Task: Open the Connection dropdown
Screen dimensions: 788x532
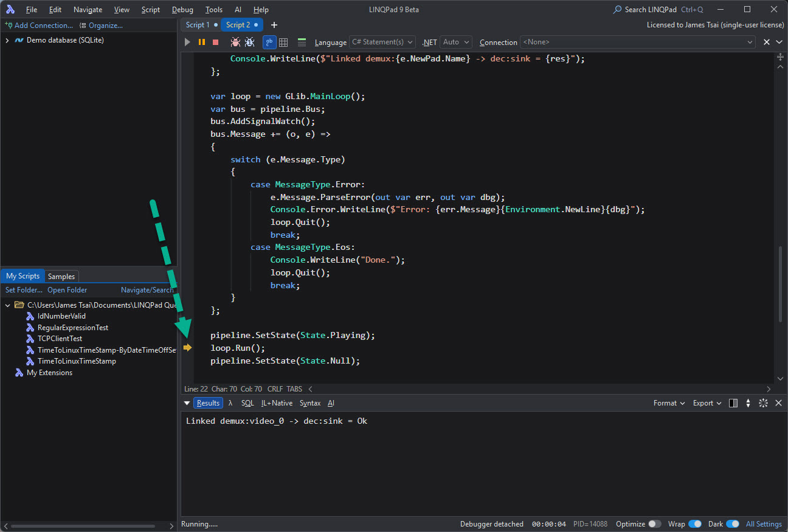Action: tap(637, 42)
